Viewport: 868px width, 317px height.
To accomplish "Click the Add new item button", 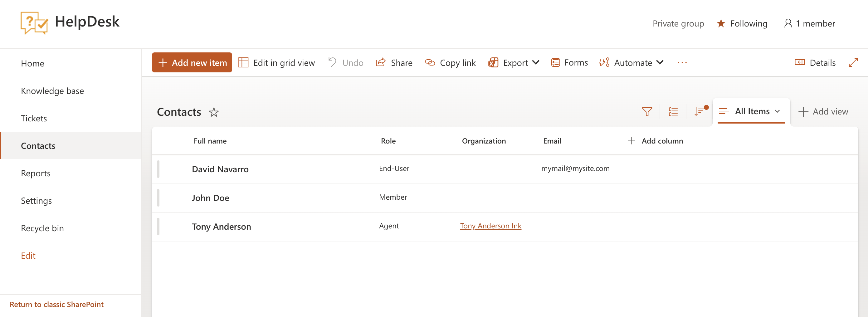I will [192, 63].
